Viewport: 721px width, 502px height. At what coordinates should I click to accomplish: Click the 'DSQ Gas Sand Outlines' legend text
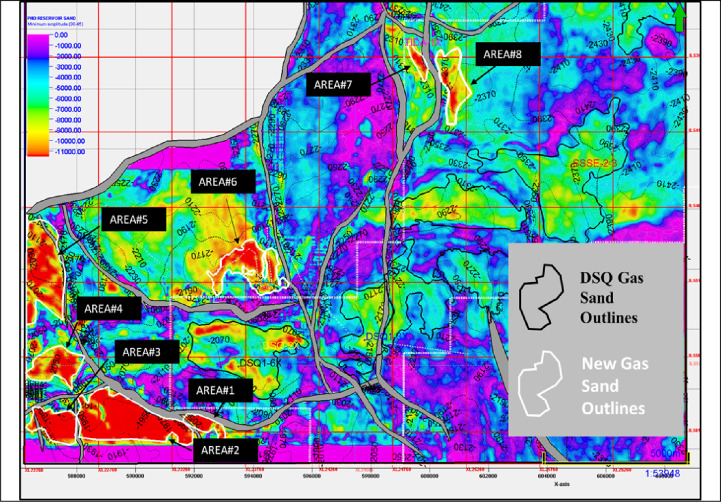[612, 297]
